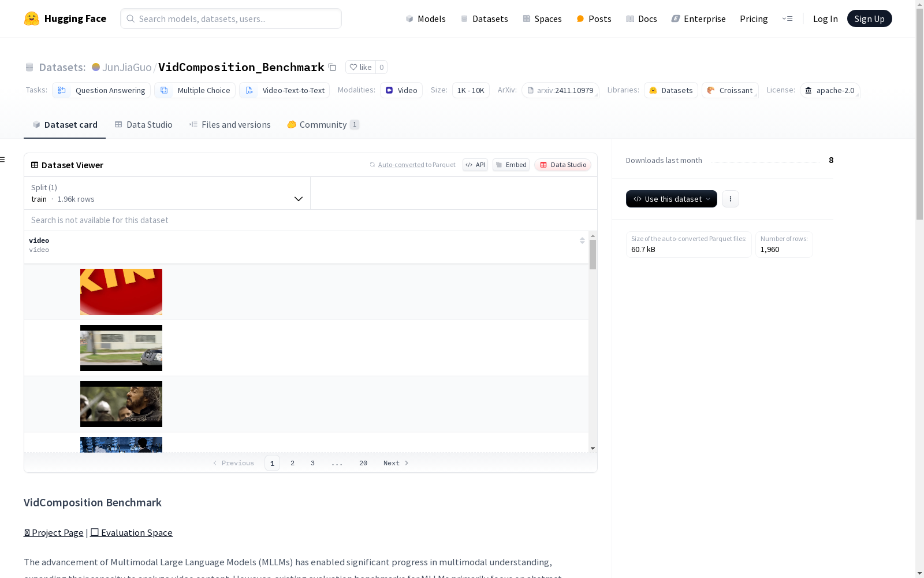This screenshot has height=578, width=924.
Task: Open the Community tab
Action: (x=323, y=125)
